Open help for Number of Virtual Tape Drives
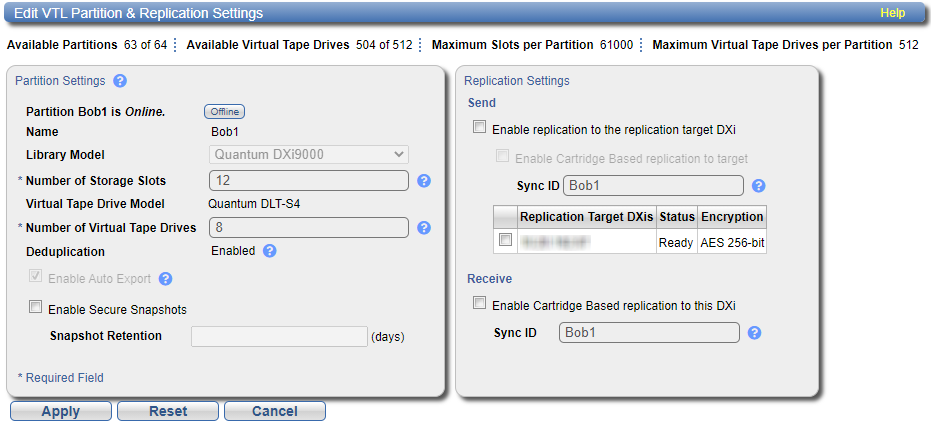Image resolution: width=931 pixels, height=424 pixels. 423,228
